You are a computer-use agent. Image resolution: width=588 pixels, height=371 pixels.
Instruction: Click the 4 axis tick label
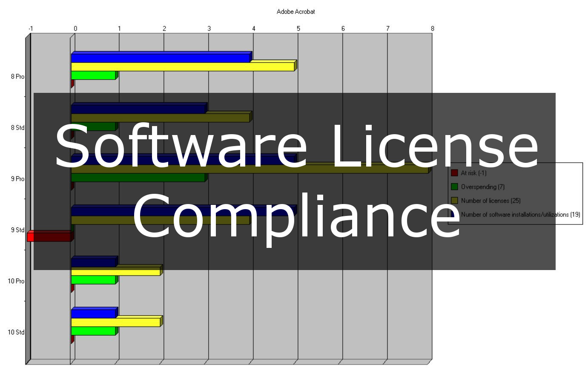[254, 29]
